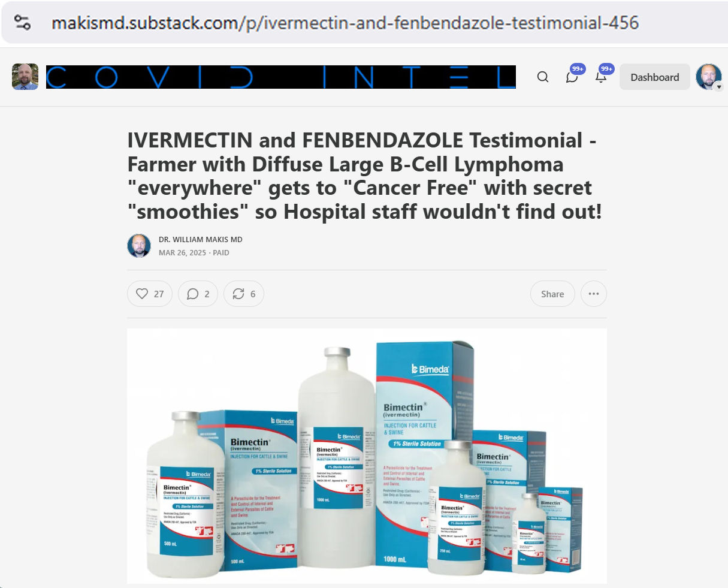The image size is (728, 588).
Task: Click the author avatar beside byline
Action: 139,246
